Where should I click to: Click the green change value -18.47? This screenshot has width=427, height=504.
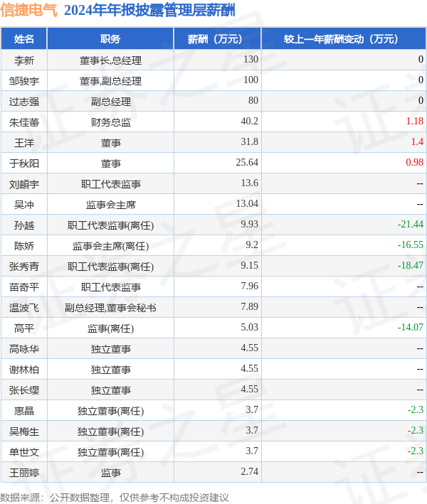click(x=410, y=265)
